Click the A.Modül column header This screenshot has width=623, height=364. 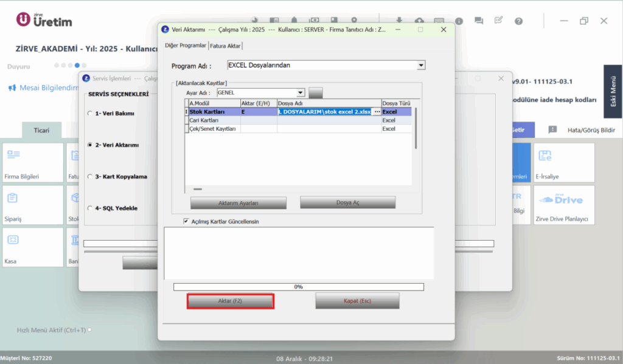[x=214, y=103]
